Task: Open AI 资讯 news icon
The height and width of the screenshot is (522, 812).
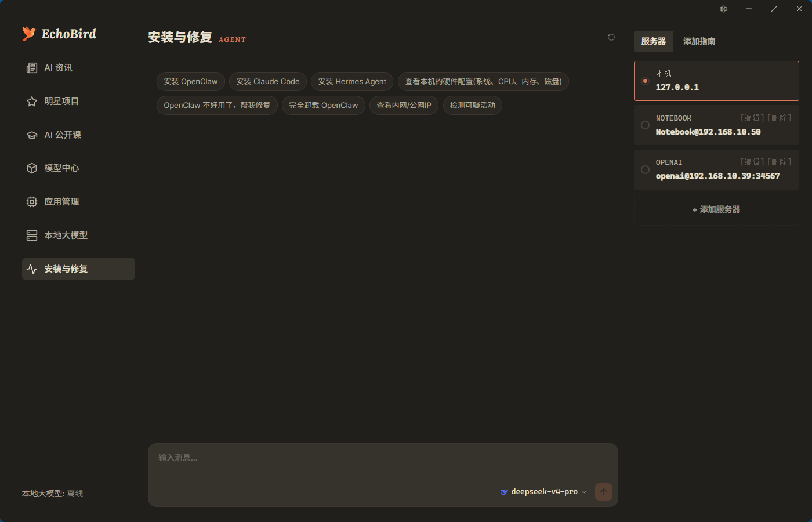Action: tap(32, 68)
